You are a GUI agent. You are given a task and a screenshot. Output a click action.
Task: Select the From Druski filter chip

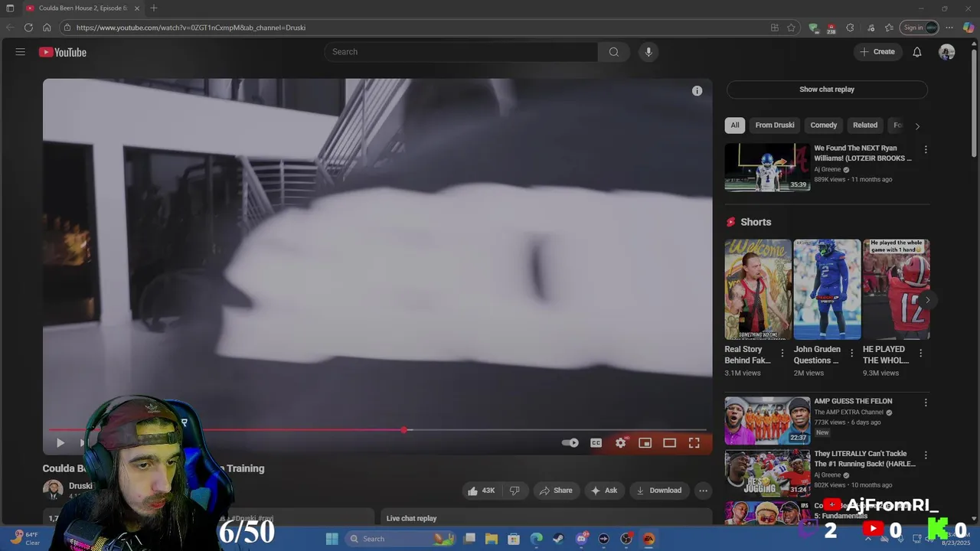775,126
